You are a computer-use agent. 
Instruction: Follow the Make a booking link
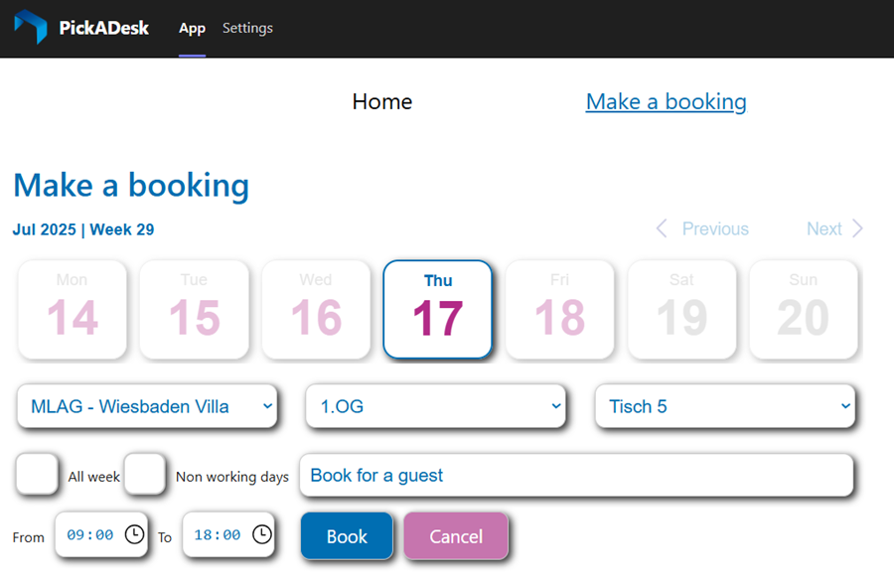[x=666, y=101]
